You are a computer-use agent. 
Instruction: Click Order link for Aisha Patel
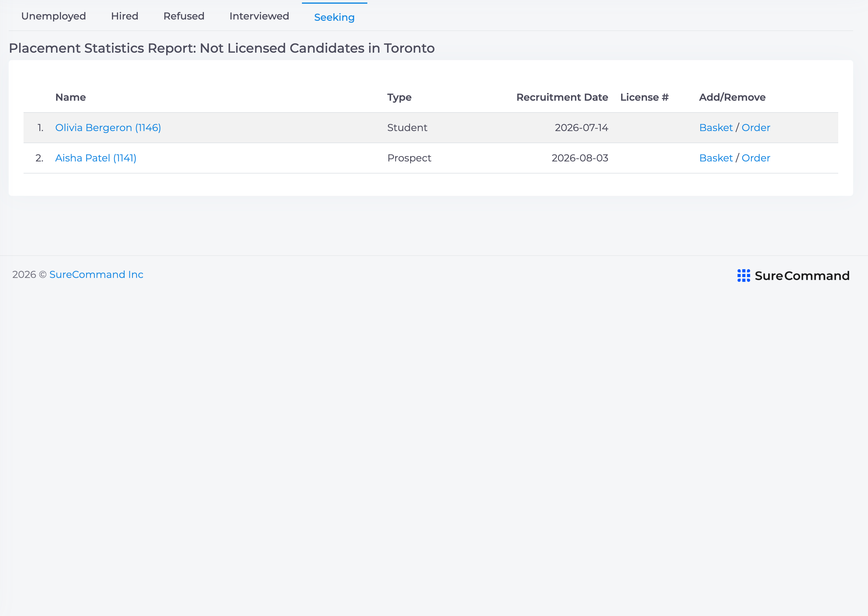click(x=756, y=158)
